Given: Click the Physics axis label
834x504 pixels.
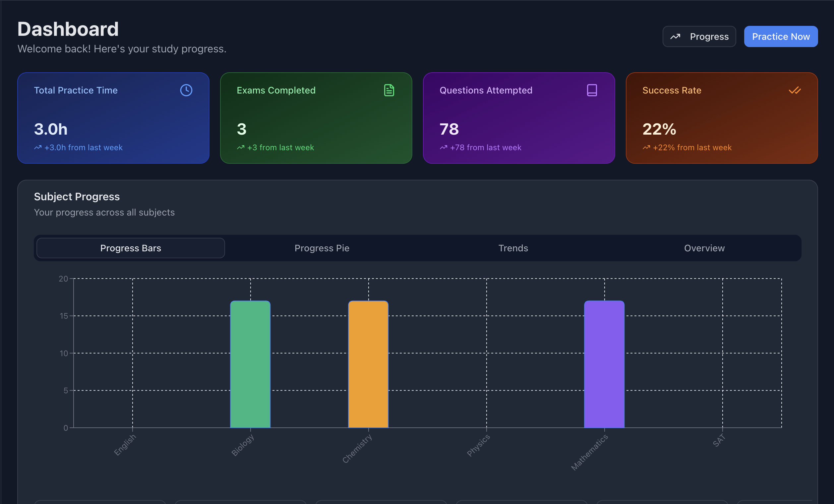Looking at the screenshot, I should [478, 445].
